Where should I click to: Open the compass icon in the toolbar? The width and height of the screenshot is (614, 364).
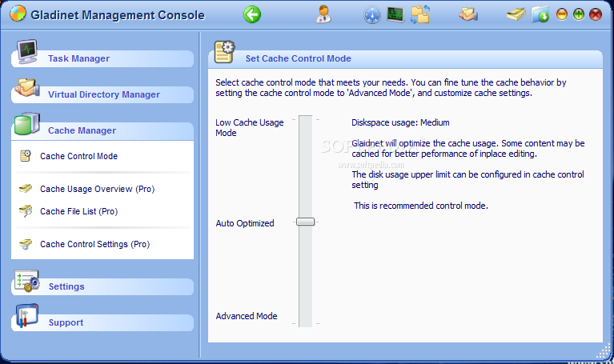coord(372,14)
